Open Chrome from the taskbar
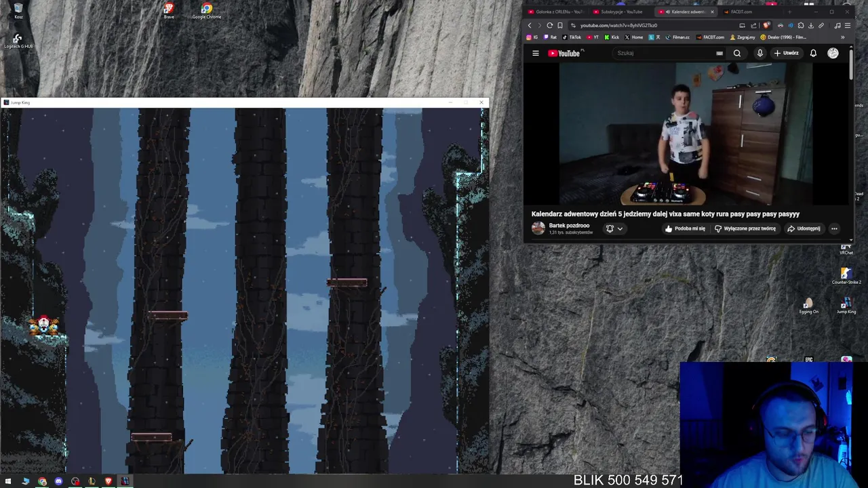 click(42, 481)
